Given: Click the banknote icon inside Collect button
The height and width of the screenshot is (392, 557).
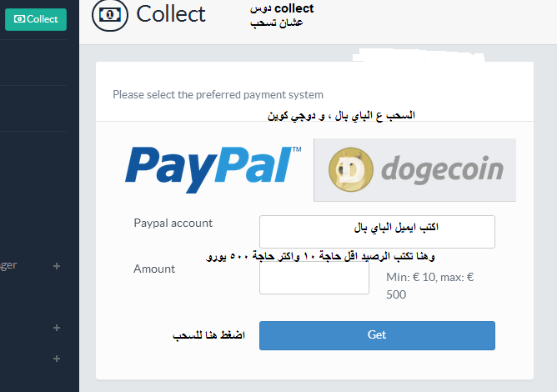Looking at the screenshot, I should tap(19, 19).
